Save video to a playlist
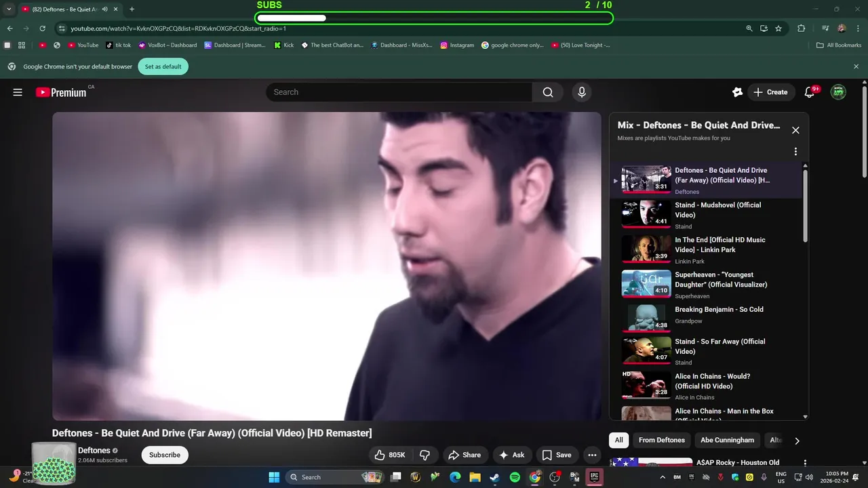Viewport: 868px width, 488px height. click(x=557, y=455)
